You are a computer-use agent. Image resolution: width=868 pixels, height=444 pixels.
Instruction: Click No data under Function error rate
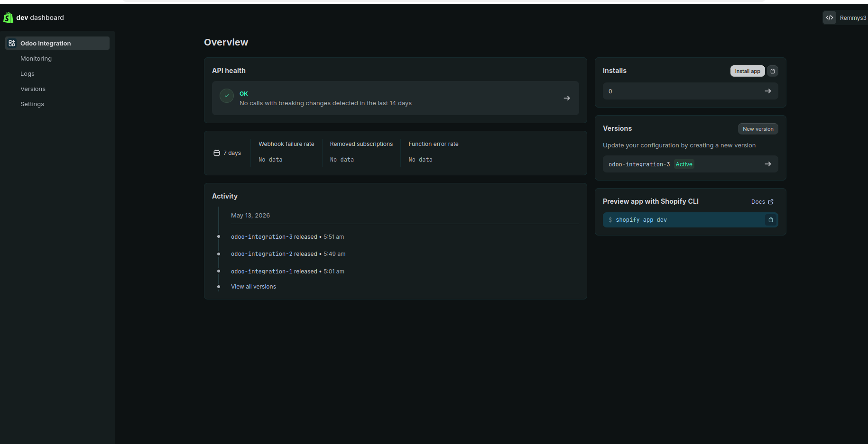point(421,160)
